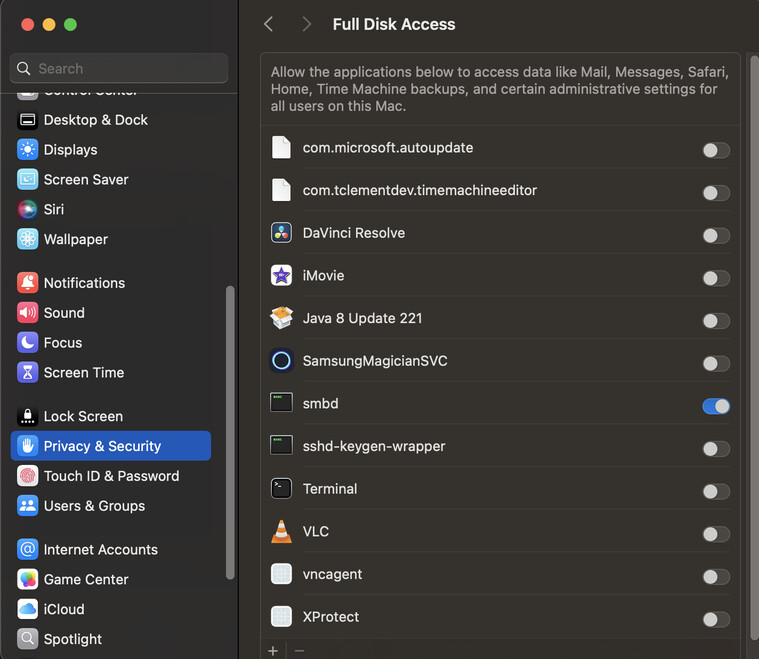Add an application with the plus button
The image size is (759, 659).
pyautogui.click(x=273, y=651)
